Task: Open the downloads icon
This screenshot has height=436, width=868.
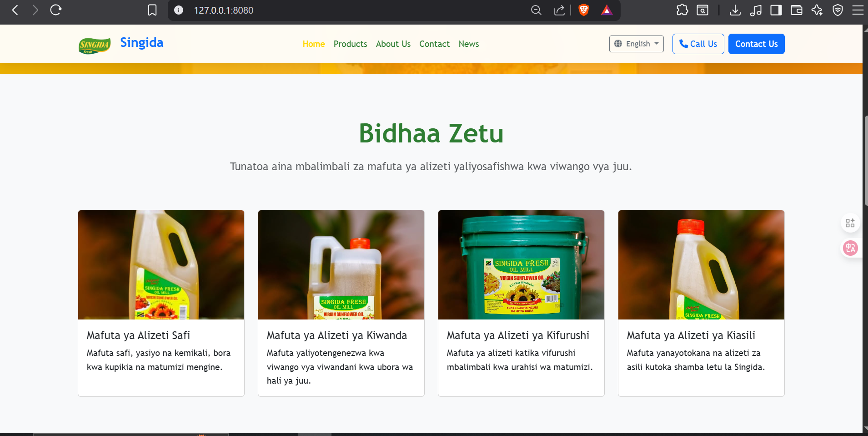Action: click(735, 10)
